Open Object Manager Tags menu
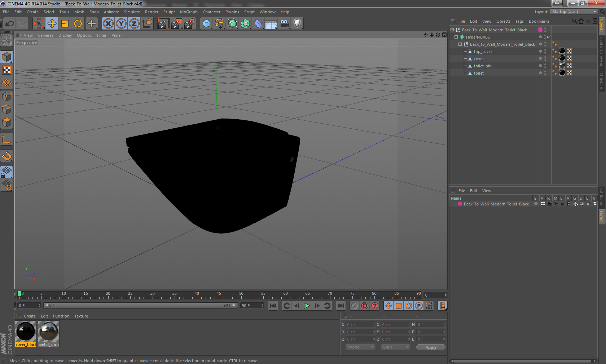 click(x=519, y=21)
